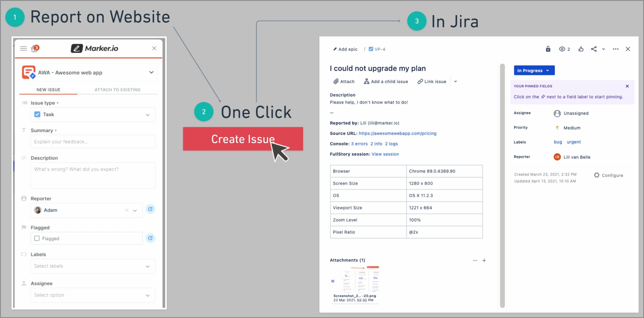Screen dimensions: 644x318
Task: Click the urgent label
Action: pyautogui.click(x=574, y=142)
